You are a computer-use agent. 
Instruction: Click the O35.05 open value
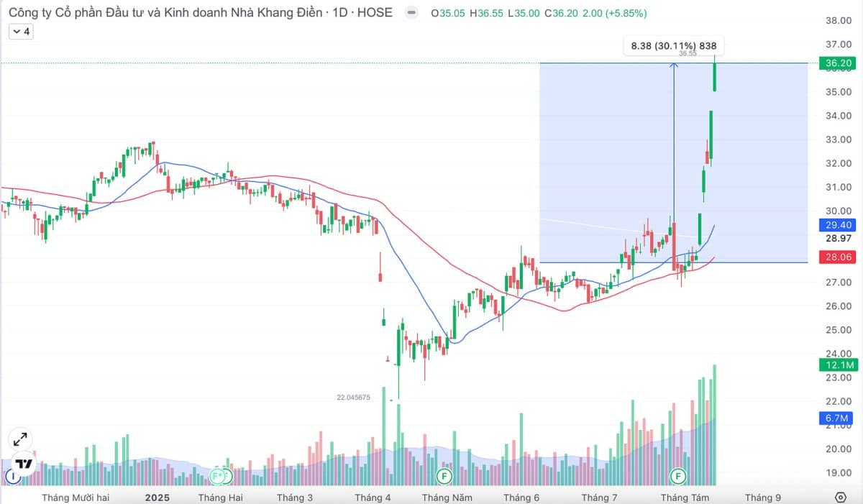point(448,13)
